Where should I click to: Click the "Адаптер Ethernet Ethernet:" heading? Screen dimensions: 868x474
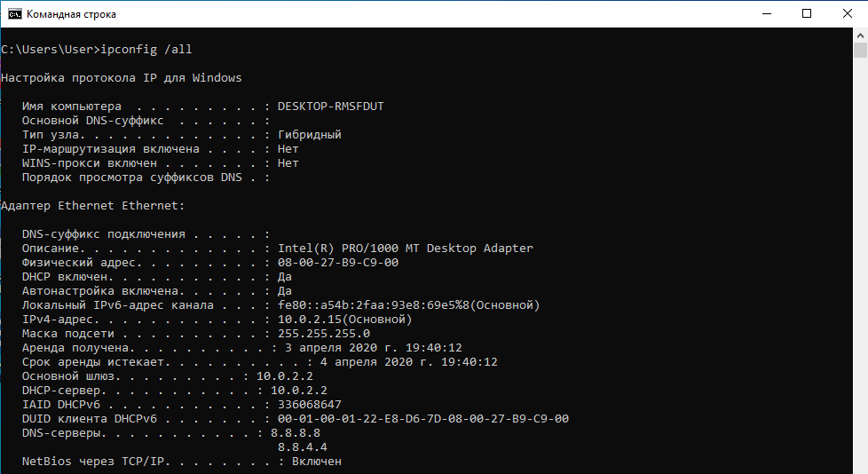(92, 206)
